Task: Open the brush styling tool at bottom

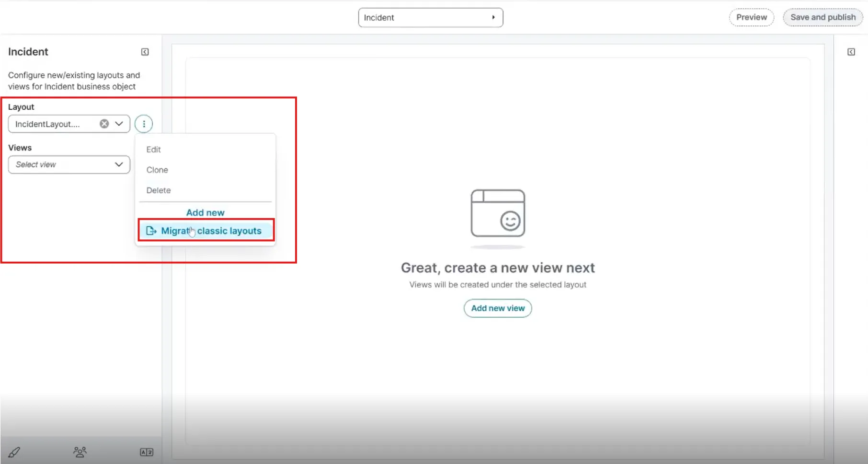Action: point(14,452)
